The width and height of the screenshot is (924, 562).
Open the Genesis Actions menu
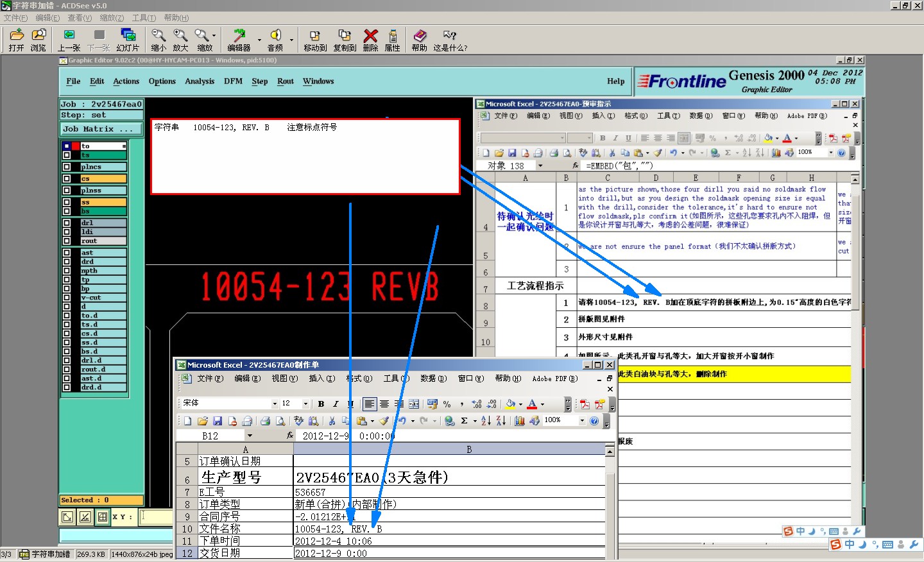(x=126, y=81)
